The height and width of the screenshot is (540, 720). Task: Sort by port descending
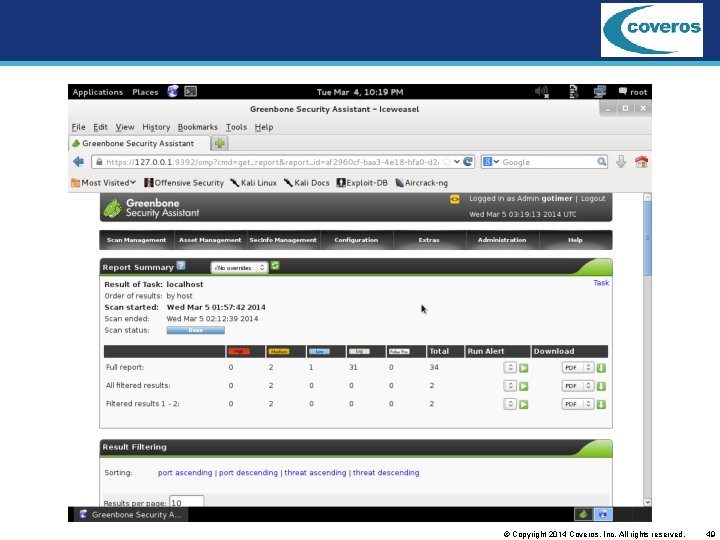tap(248, 472)
